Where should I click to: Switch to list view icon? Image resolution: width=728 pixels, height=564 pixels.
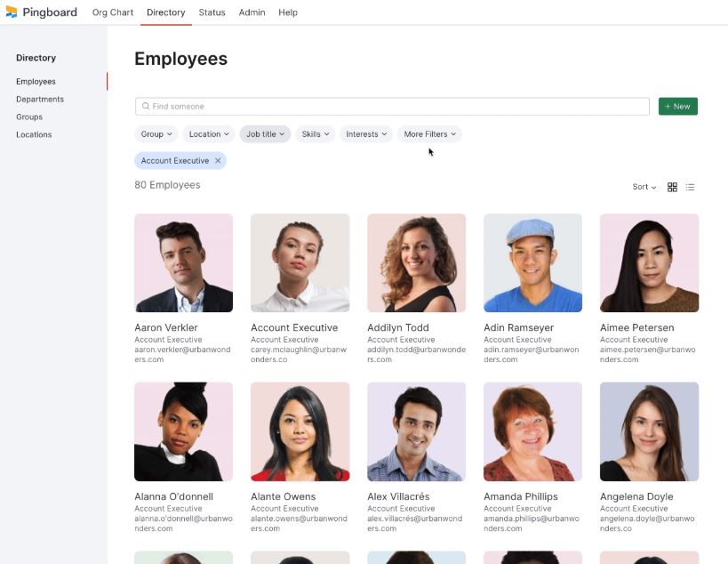(x=690, y=187)
